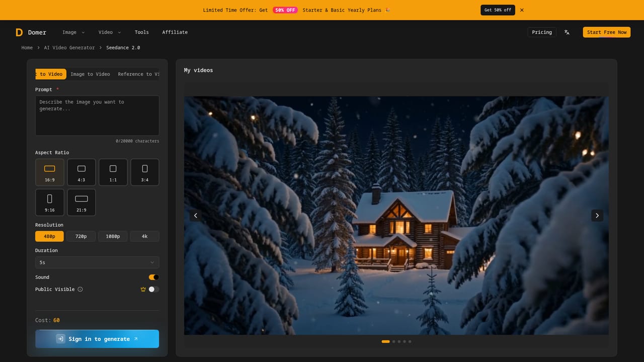Select the 4:3 aspect ratio
This screenshot has width=644, height=362.
pyautogui.click(x=82, y=172)
